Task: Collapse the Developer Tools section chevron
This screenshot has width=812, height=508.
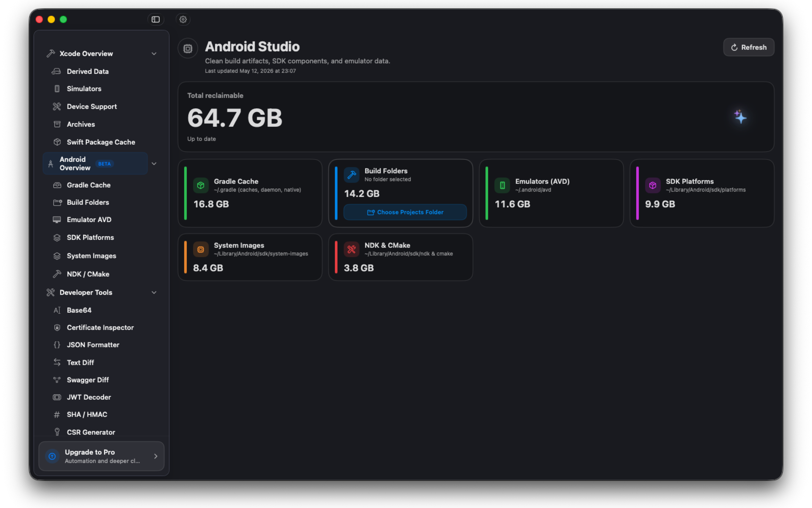Action: pyautogui.click(x=154, y=293)
